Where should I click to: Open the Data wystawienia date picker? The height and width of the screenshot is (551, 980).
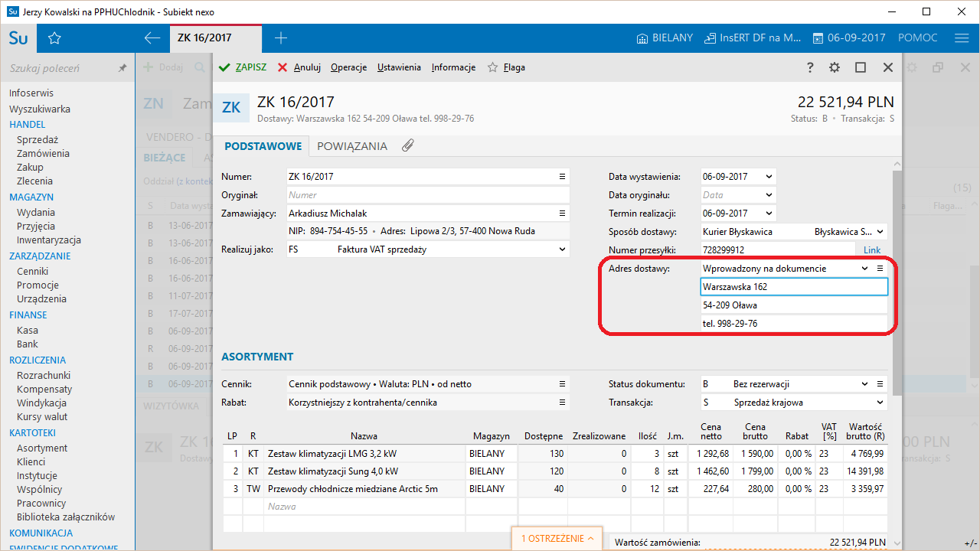pyautogui.click(x=769, y=177)
